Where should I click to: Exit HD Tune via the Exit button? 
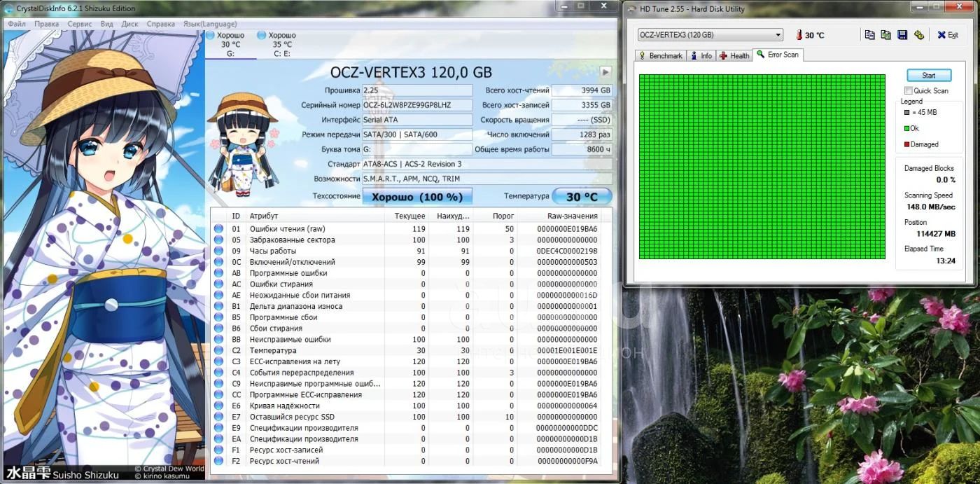pos(947,35)
